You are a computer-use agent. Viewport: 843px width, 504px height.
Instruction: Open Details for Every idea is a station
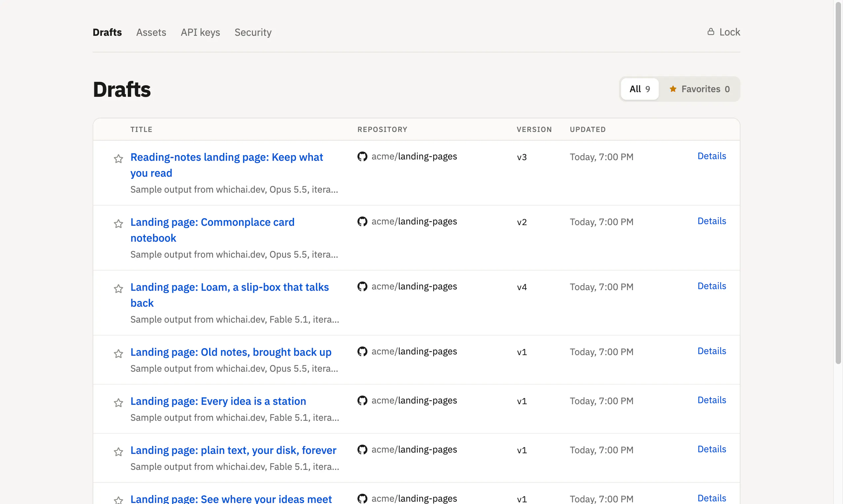[x=712, y=400]
